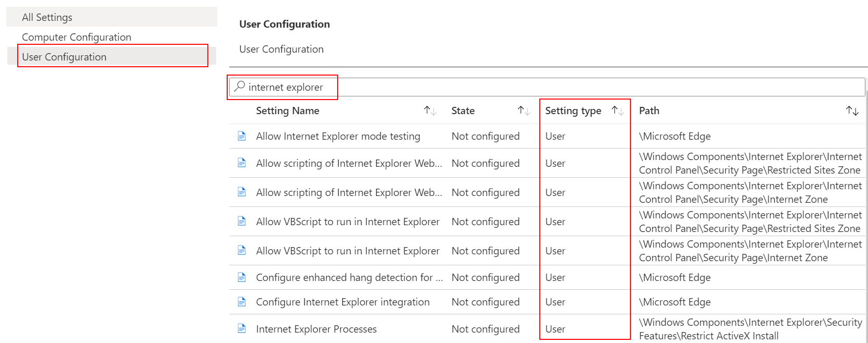The height and width of the screenshot is (343, 868).
Task: Click the Path column header
Action: point(649,111)
